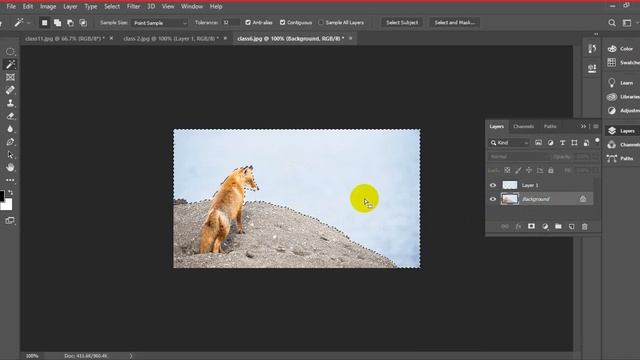
Task: Open the Edit Toolbar three-dots menu
Action: pos(10,180)
